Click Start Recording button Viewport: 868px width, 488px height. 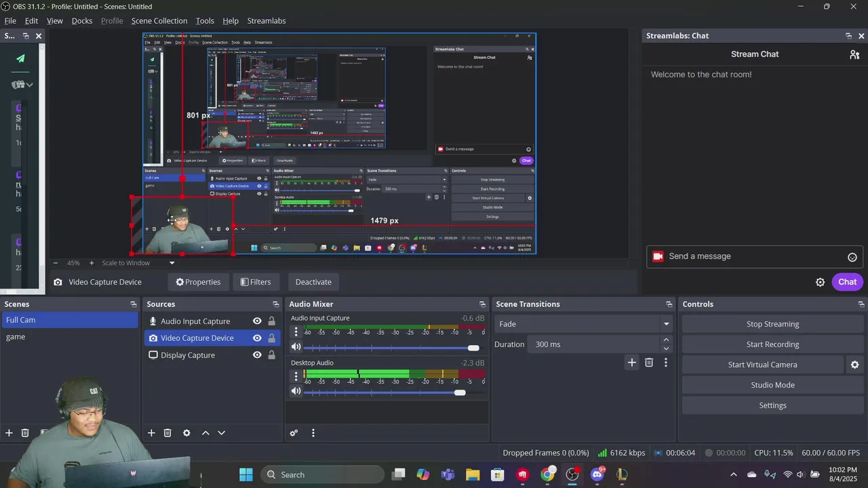pos(772,344)
